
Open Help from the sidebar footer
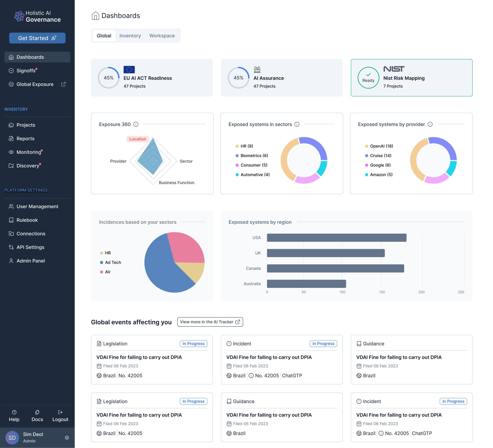pos(14,416)
